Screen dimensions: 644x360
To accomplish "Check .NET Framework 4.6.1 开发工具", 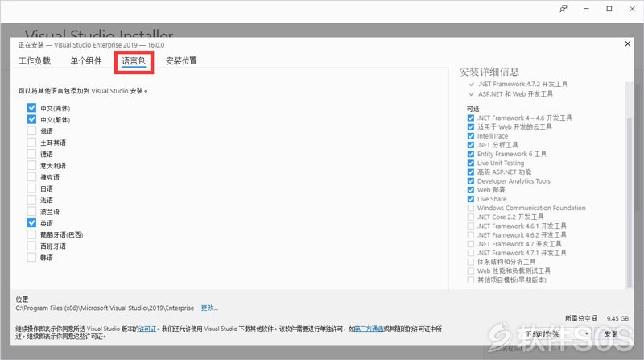I will tap(471, 226).
